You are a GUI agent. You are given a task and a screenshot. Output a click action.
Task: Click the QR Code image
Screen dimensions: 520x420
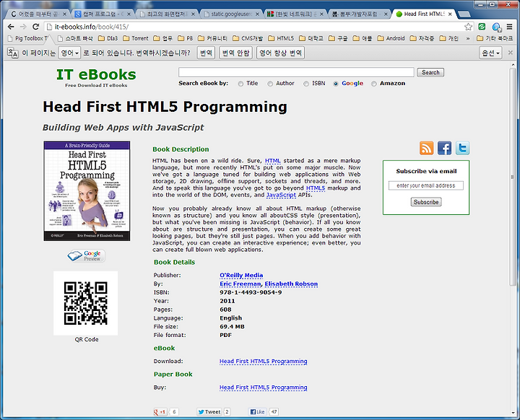tap(85, 303)
